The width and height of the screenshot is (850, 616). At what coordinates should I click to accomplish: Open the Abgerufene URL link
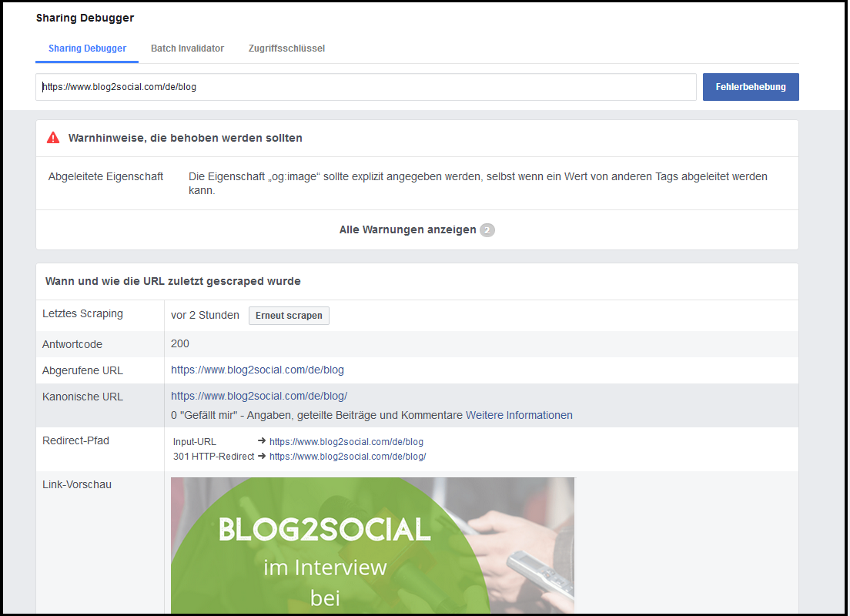(257, 370)
